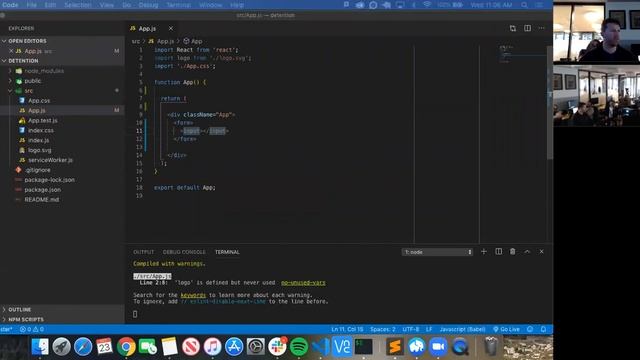Start Go Live server from status bar
The width and height of the screenshot is (640, 360).
pos(506,329)
